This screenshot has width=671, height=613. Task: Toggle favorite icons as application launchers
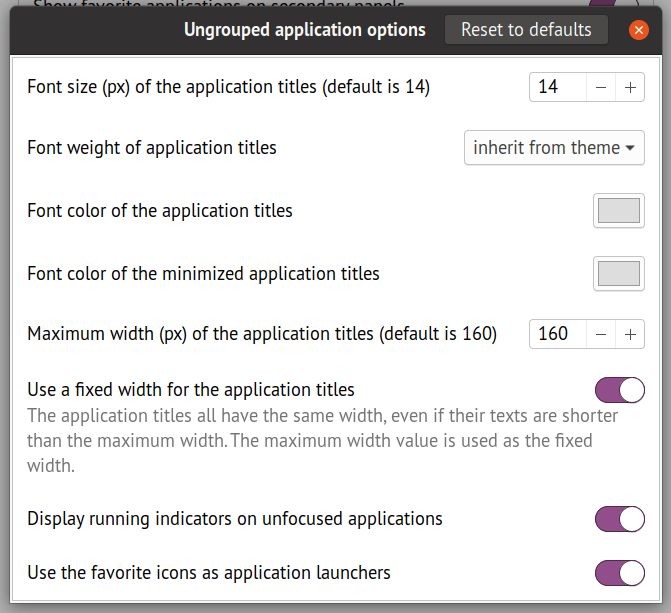click(x=620, y=573)
